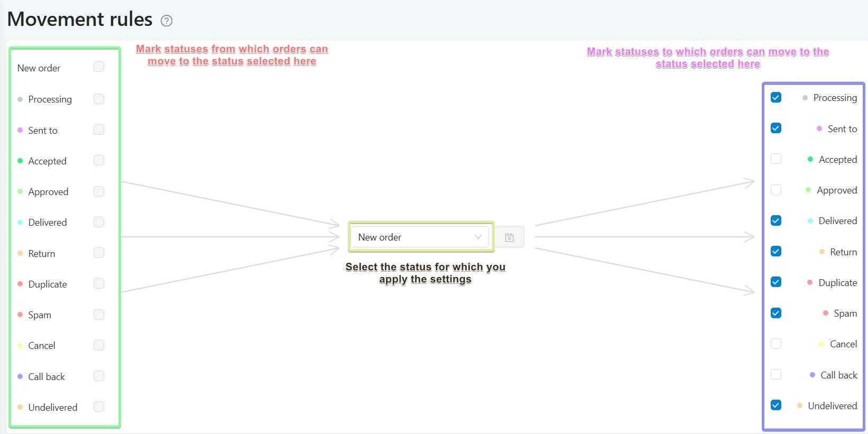
Task: Click the help question mark beside Movement rules
Action: point(167,21)
